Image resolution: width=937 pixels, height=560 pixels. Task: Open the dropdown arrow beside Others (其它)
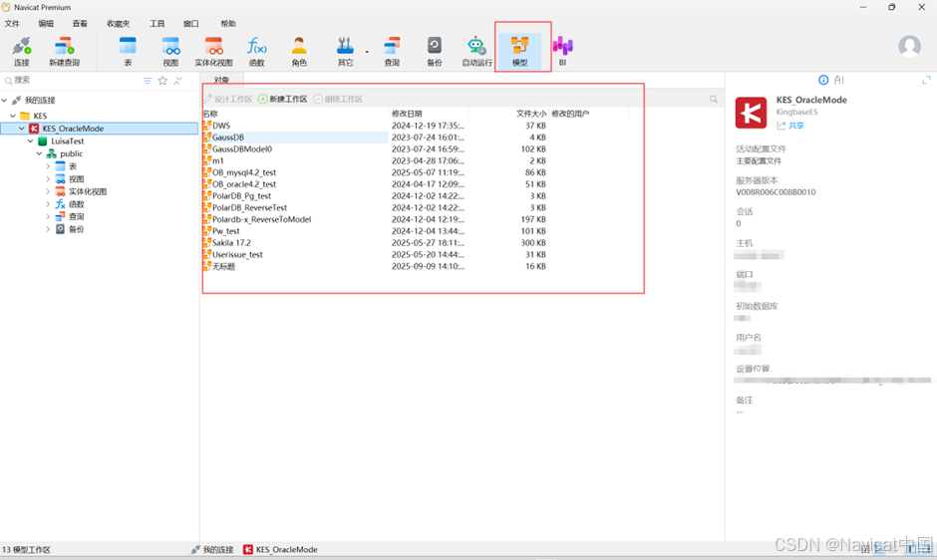point(367,52)
